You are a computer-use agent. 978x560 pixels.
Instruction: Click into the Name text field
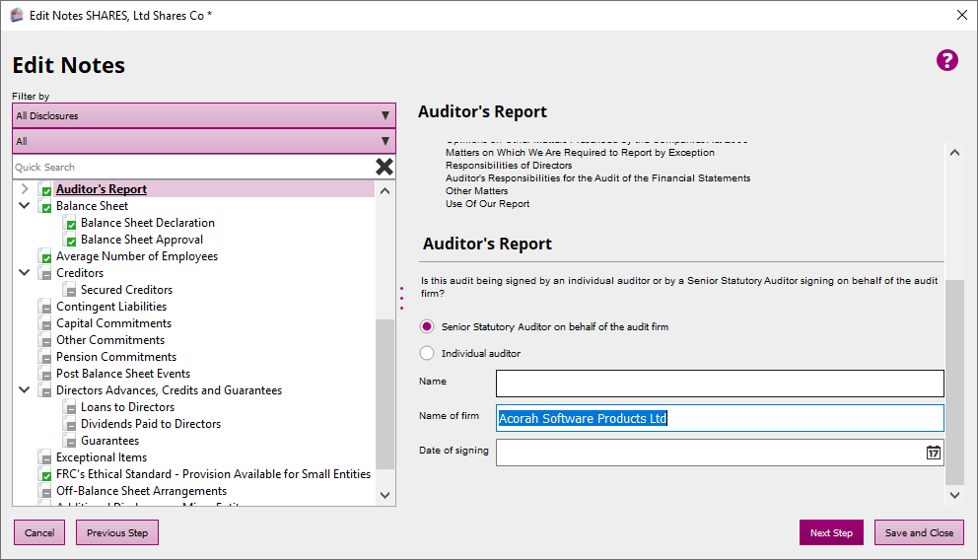coord(719,384)
